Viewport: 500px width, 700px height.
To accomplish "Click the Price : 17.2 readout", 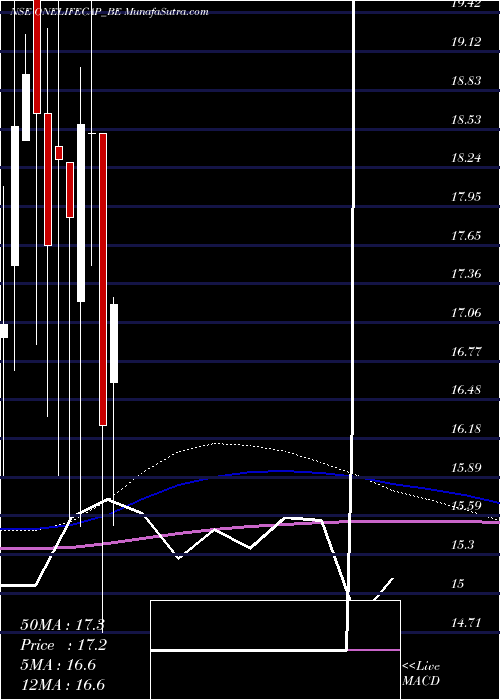I will click(x=63, y=645).
